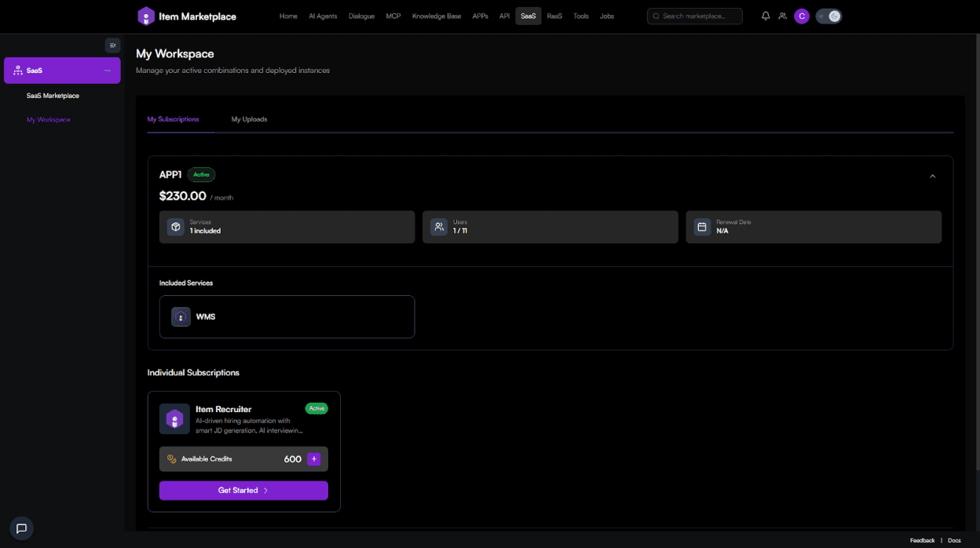Go to Knowledge Base in the navigation bar
Screen dimensions: 980x548
(437, 16)
